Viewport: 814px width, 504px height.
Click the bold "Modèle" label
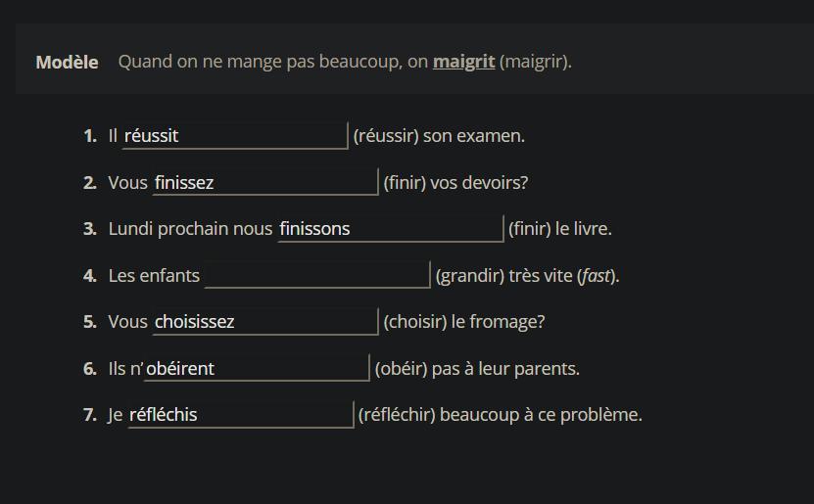pos(67,62)
